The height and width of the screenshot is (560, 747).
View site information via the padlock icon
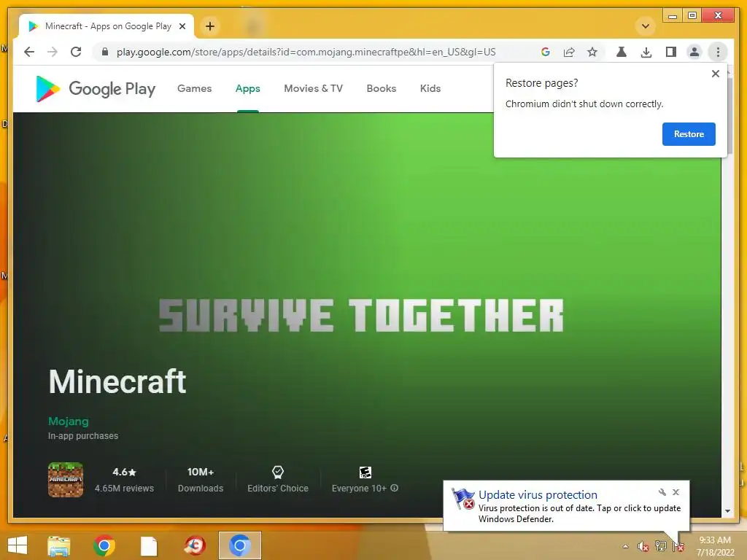click(105, 52)
